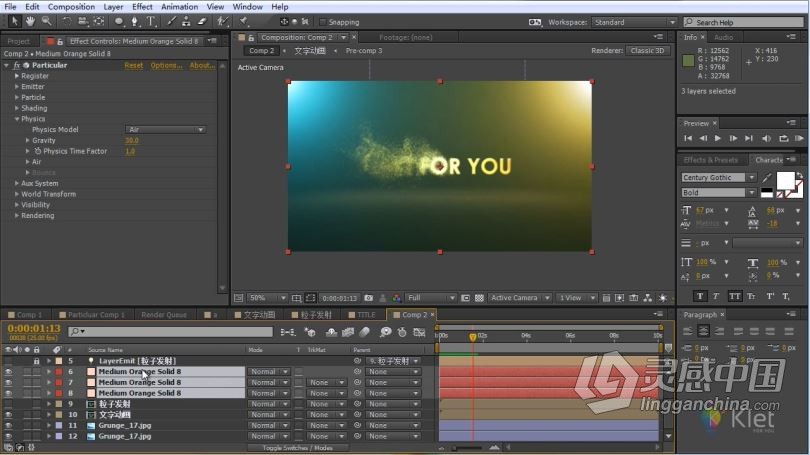
Task: Toggle loop option in Preview panel
Action: coord(784,138)
